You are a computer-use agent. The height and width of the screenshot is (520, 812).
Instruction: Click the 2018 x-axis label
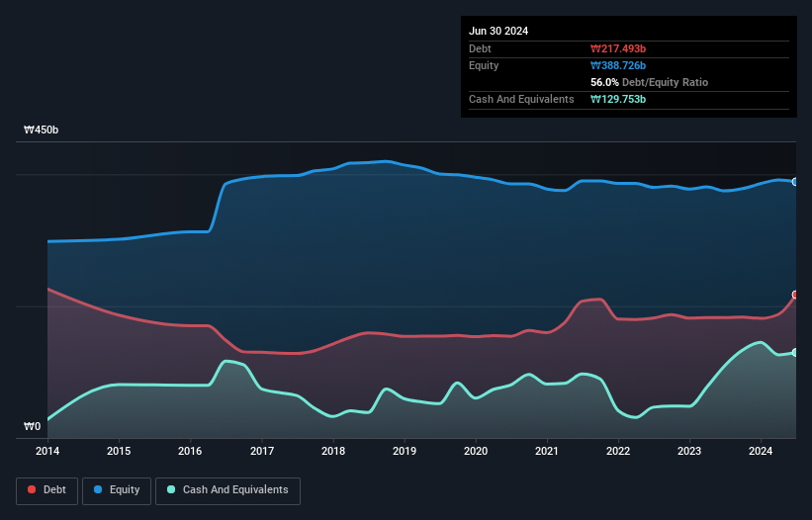pos(333,451)
